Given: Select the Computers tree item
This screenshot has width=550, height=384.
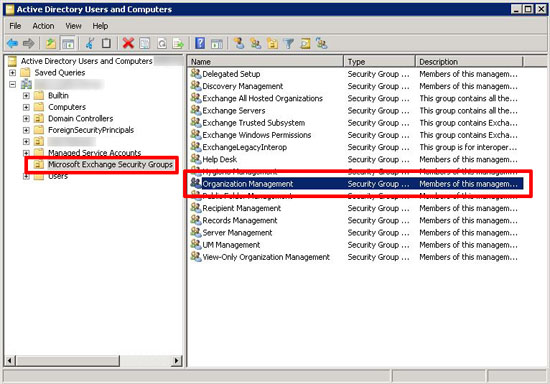Looking at the screenshot, I should point(67,107).
